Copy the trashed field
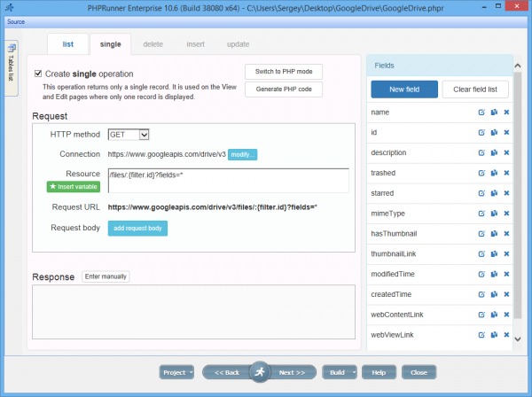532x397 pixels. [494, 173]
